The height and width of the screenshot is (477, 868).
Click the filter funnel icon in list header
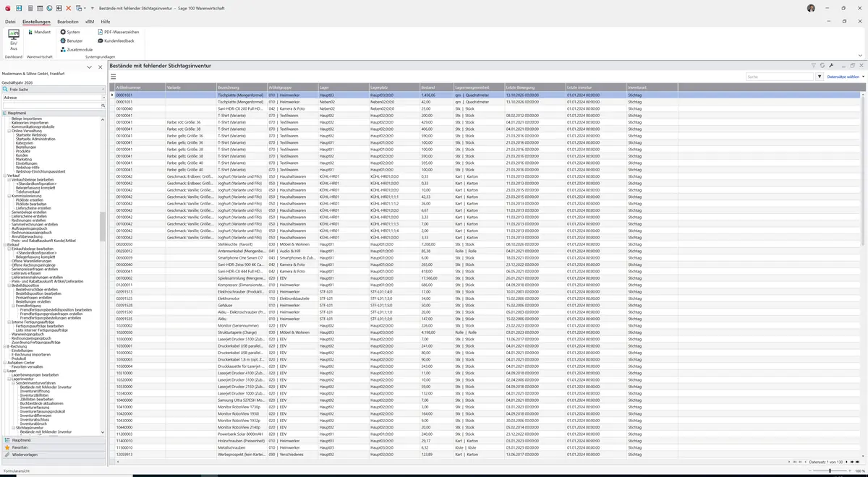(x=814, y=66)
